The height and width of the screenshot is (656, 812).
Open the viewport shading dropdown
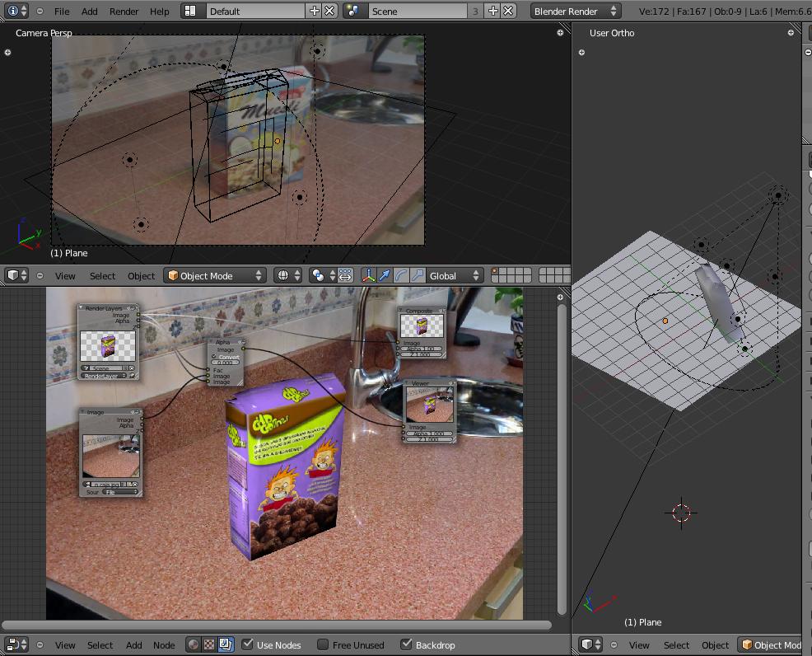tap(288, 275)
